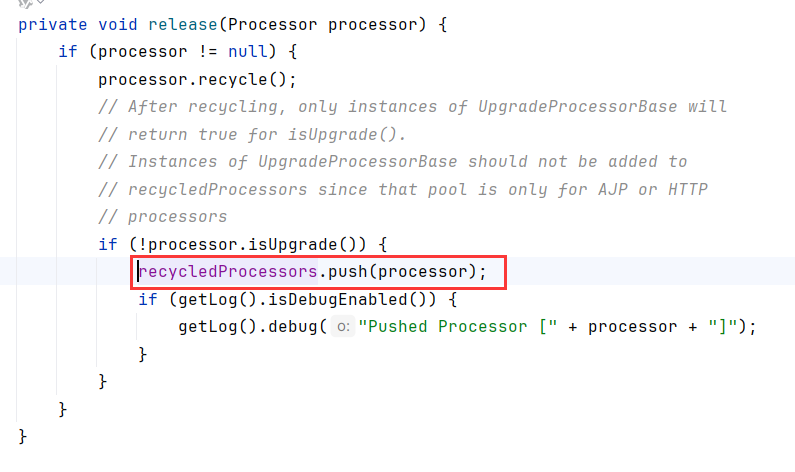Click the comment line ending with 'AJP or HTTP'
The image size is (795, 472).
pos(403,190)
